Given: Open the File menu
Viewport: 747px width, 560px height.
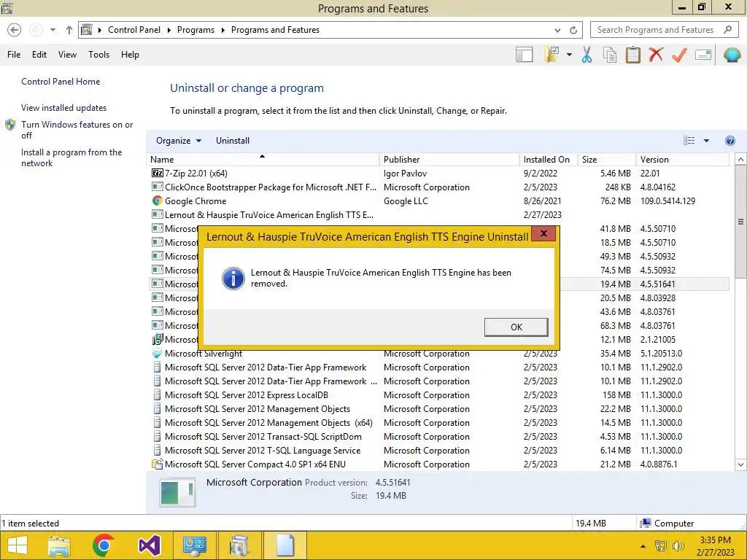Looking at the screenshot, I should point(14,55).
